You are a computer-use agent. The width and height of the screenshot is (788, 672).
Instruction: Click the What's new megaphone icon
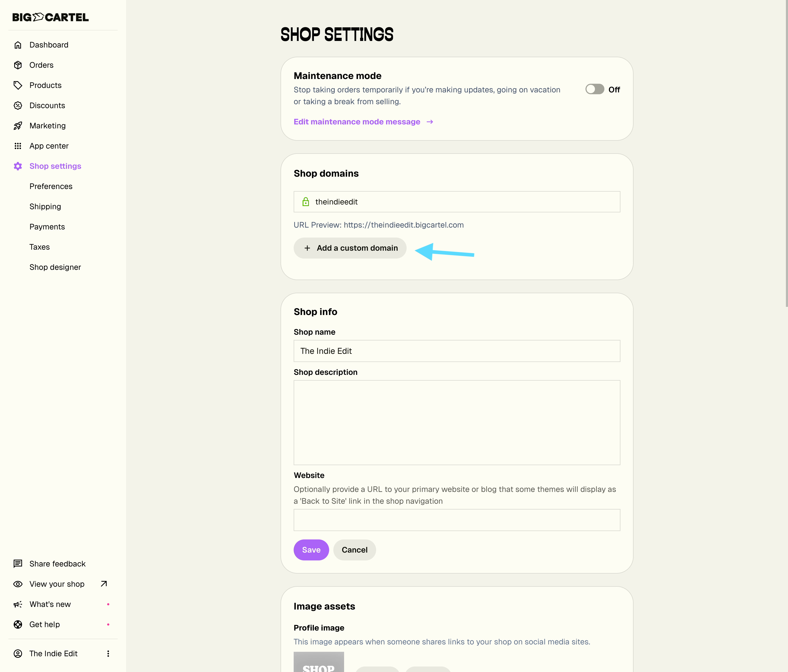point(18,604)
